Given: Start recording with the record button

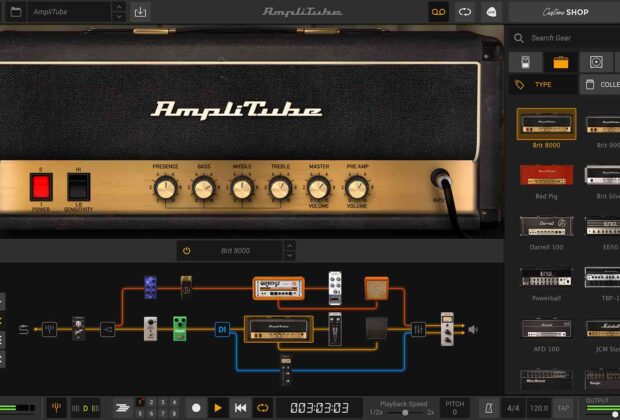Looking at the screenshot, I should coord(196,408).
